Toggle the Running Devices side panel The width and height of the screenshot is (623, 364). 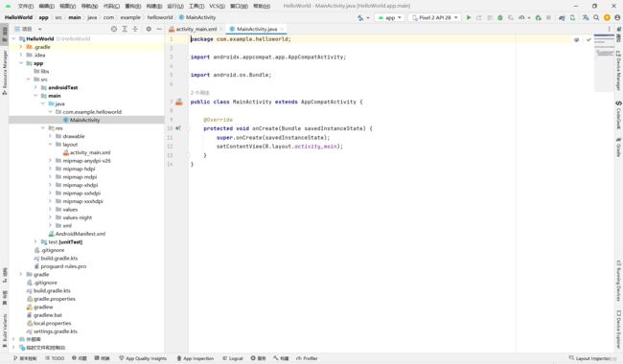618,281
